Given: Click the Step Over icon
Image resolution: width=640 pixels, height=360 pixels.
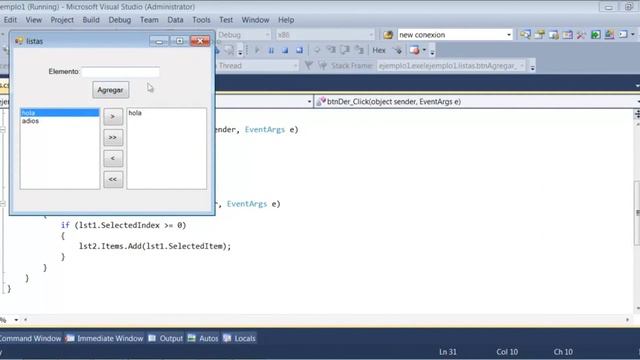Looking at the screenshot, I should coord(345,50).
